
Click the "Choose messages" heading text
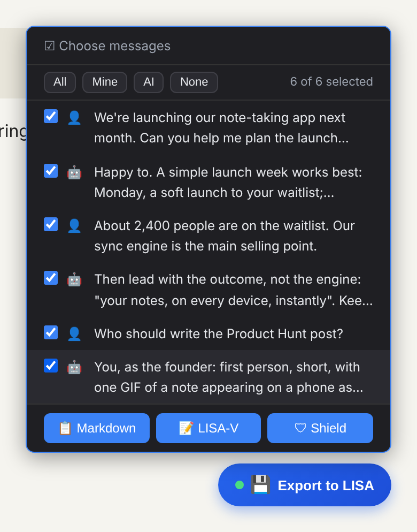click(114, 46)
